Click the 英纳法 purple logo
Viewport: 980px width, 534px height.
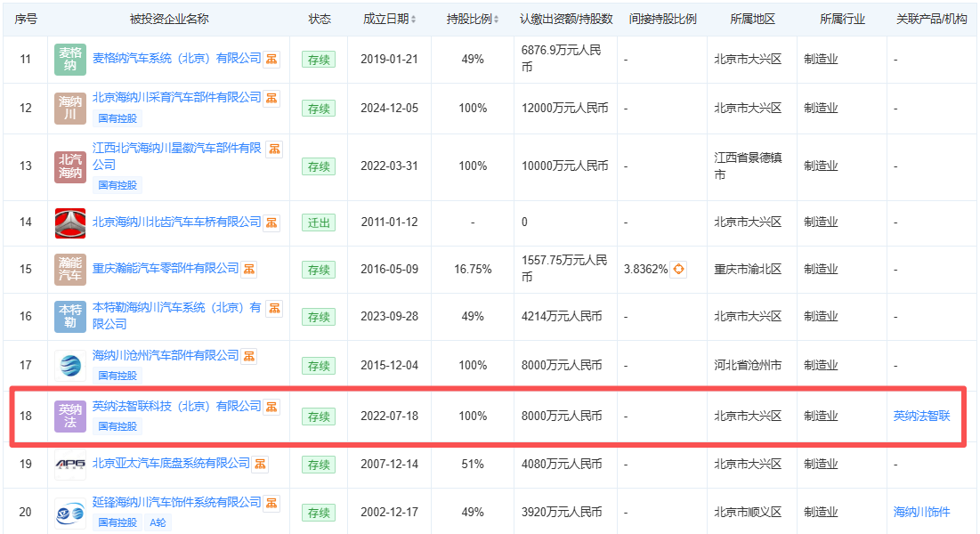pos(70,416)
